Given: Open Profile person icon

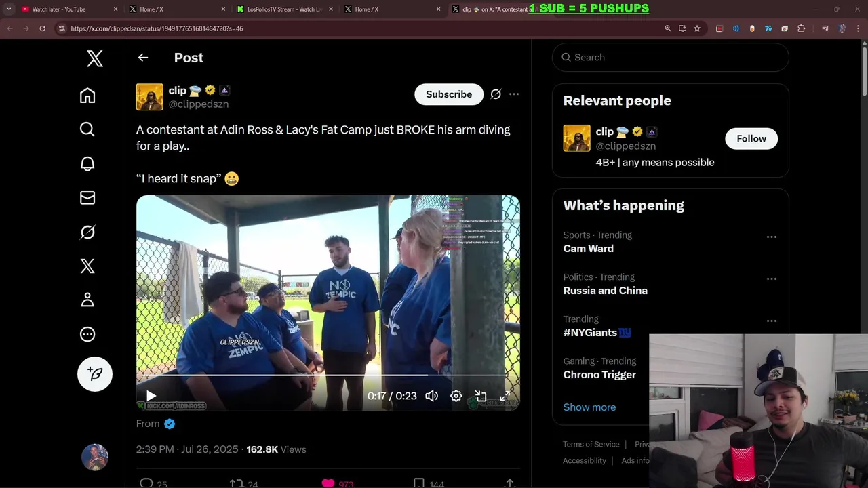Looking at the screenshot, I should (87, 300).
